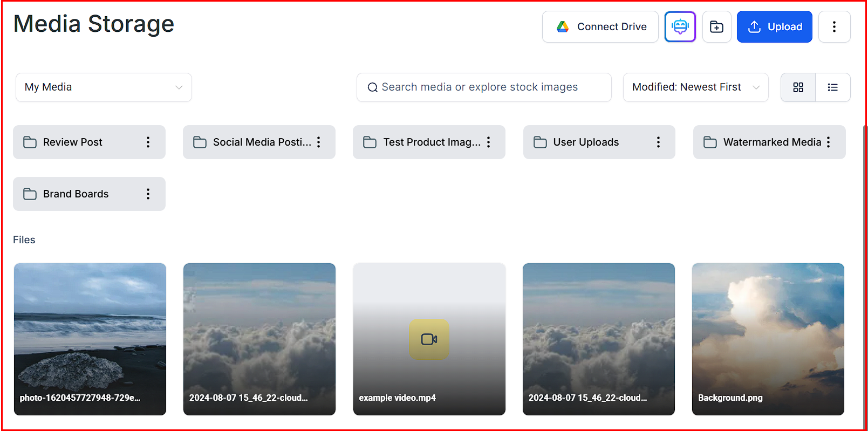
Task: Click the video icon on example video.mp4
Action: (x=429, y=339)
